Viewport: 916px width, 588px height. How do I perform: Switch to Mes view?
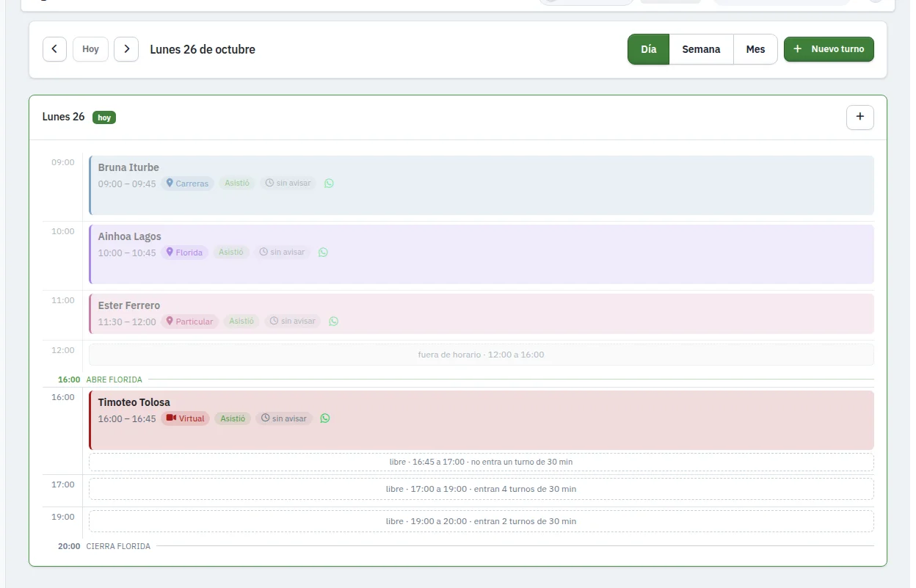point(755,49)
